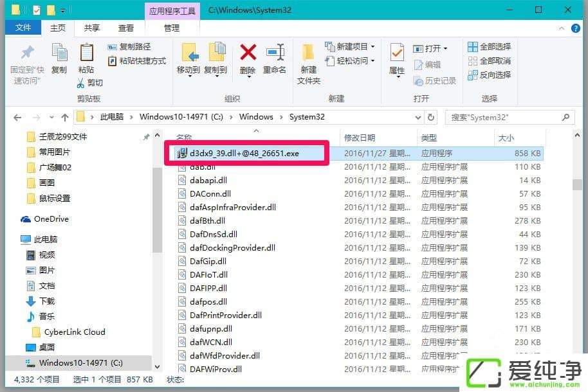Click the search magnifier icon
The height and width of the screenshot is (392, 588).
tap(565, 118)
